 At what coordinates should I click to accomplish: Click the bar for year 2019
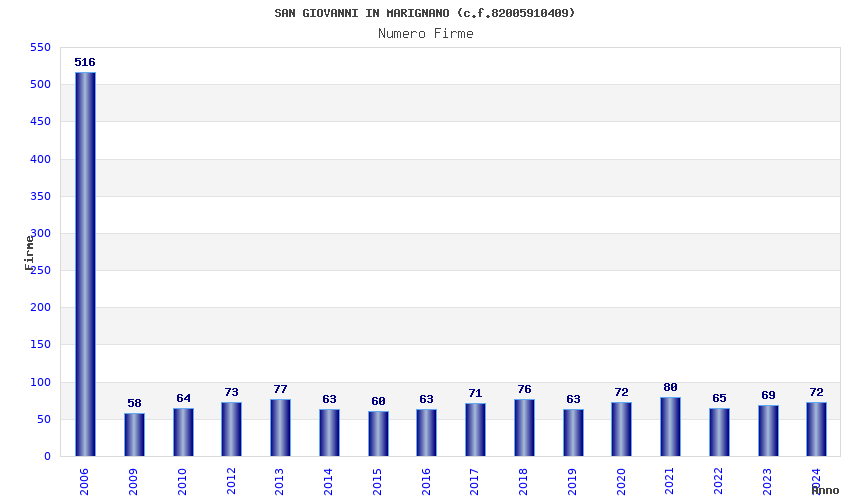(573, 433)
